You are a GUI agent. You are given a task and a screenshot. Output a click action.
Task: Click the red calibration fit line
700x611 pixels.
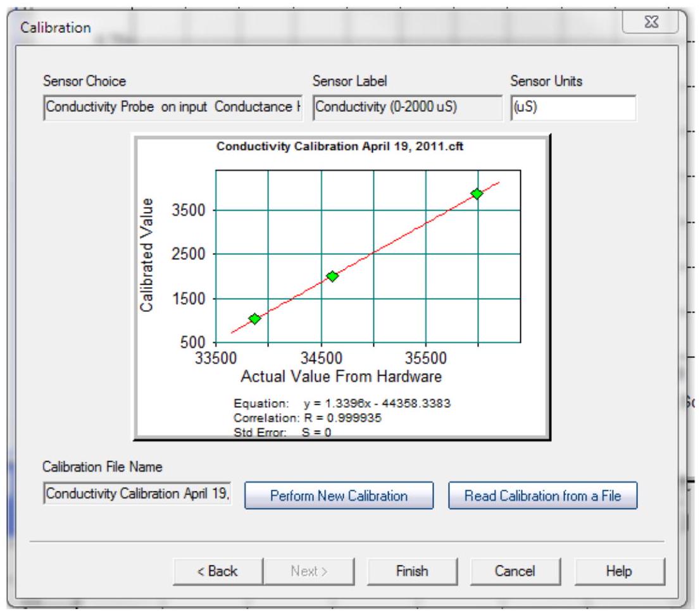(x=405, y=235)
